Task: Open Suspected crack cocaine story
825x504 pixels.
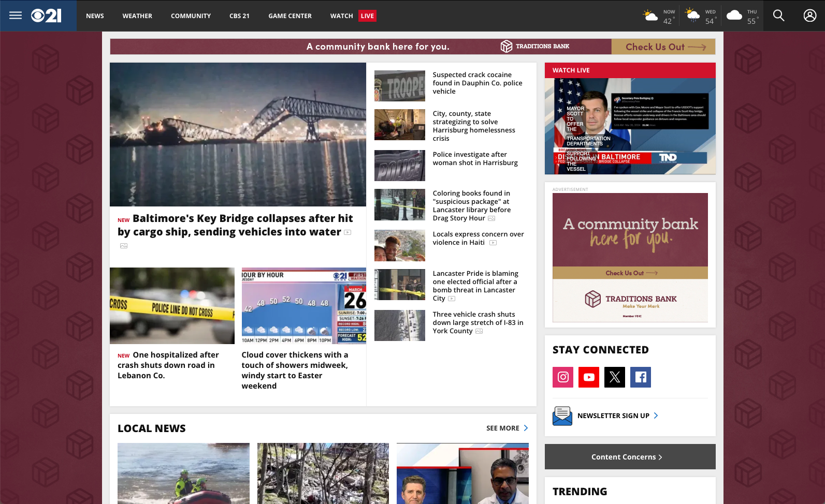Action: point(477,83)
